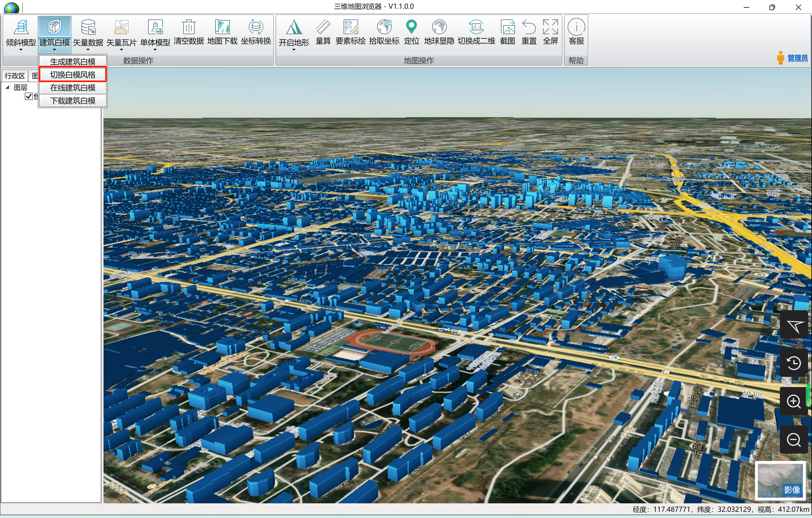Viewport: 812px width, 518px height.
Task: Collapse the 图层 tree node
Action: (x=7, y=88)
